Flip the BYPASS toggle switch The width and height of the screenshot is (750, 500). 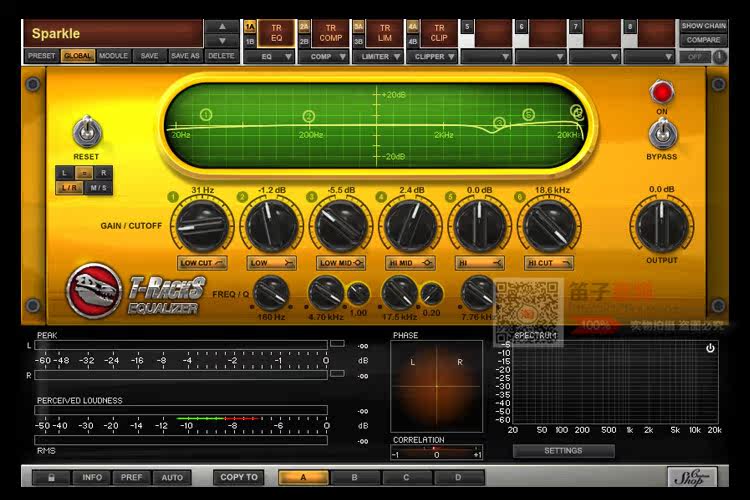click(662, 133)
